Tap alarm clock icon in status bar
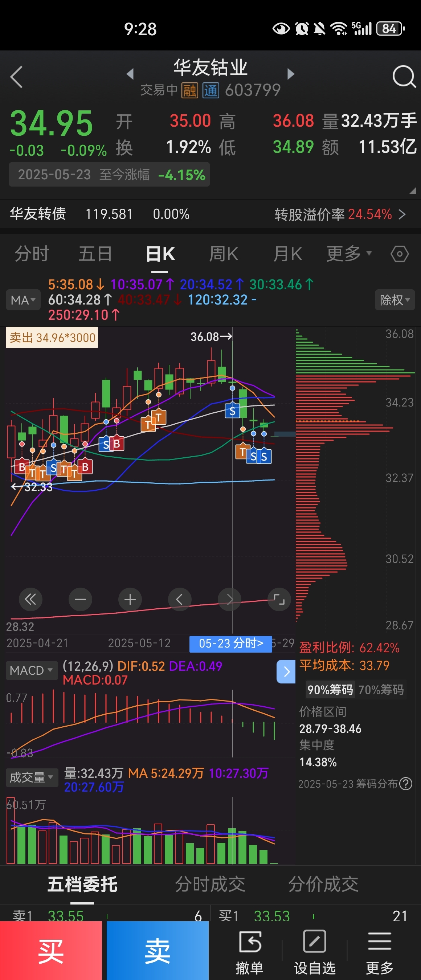This screenshot has height=980, width=421. 302,29
